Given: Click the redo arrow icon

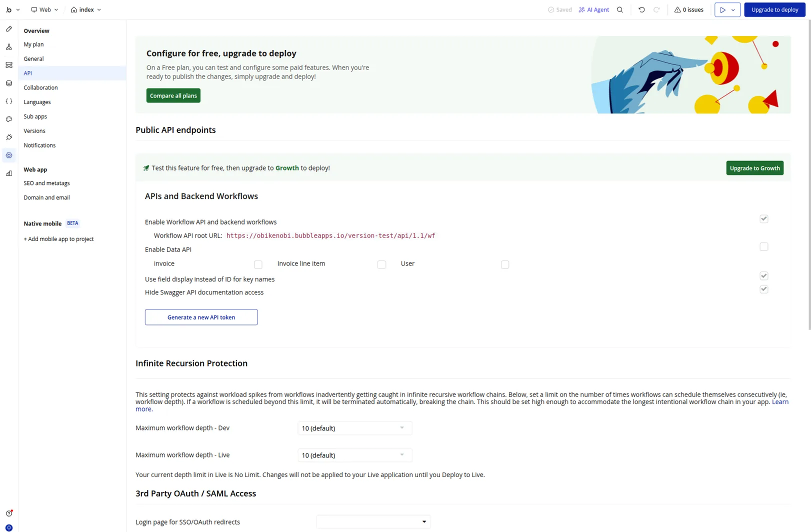Looking at the screenshot, I should click(656, 9).
